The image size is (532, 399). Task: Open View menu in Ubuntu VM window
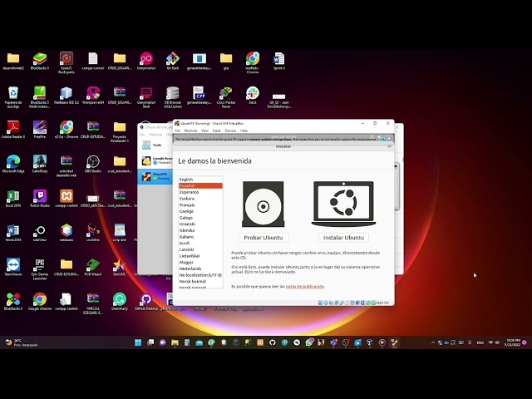[x=204, y=131]
